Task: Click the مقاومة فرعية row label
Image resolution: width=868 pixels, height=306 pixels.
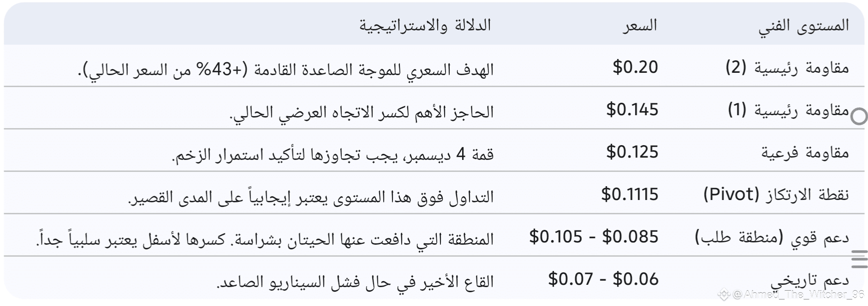Action: (805, 153)
